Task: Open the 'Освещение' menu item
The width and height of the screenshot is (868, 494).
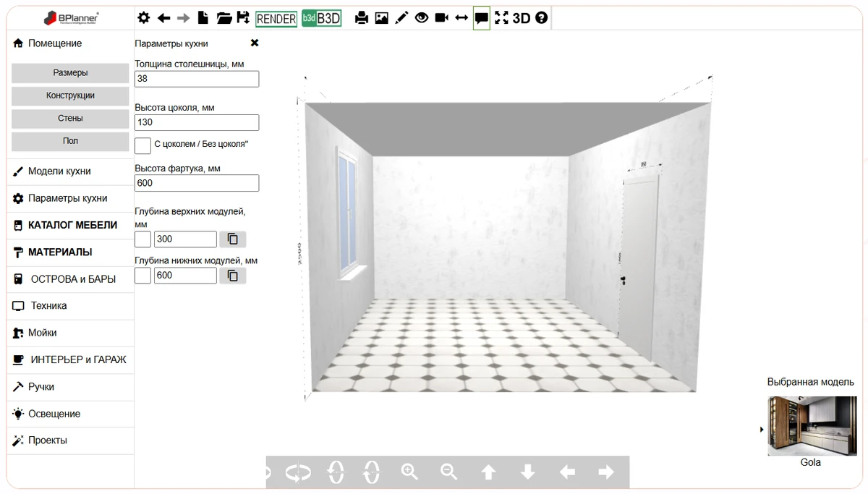Action: pos(54,414)
